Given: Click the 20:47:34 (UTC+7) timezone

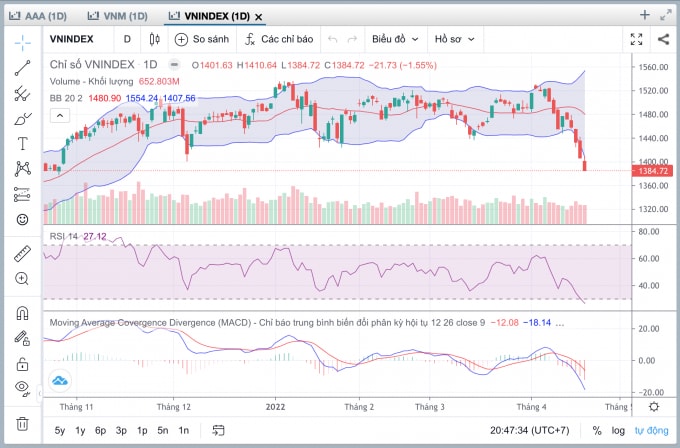Looking at the screenshot, I should tap(530, 431).
